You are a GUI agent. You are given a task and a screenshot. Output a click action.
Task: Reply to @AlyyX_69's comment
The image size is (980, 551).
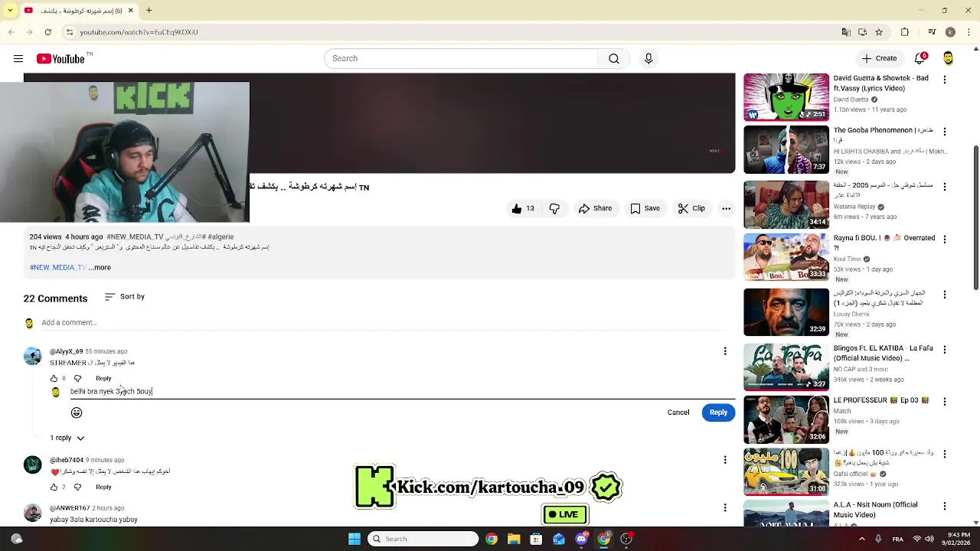tap(103, 379)
